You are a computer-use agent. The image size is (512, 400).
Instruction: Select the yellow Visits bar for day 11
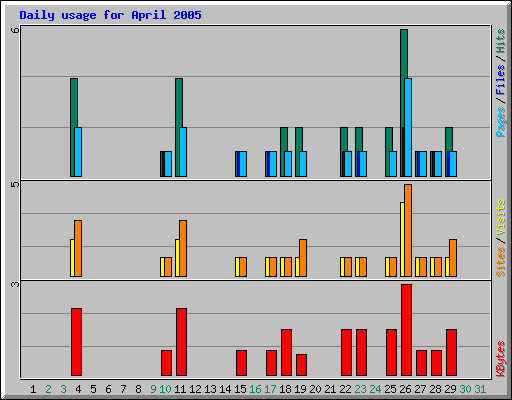coord(177,258)
